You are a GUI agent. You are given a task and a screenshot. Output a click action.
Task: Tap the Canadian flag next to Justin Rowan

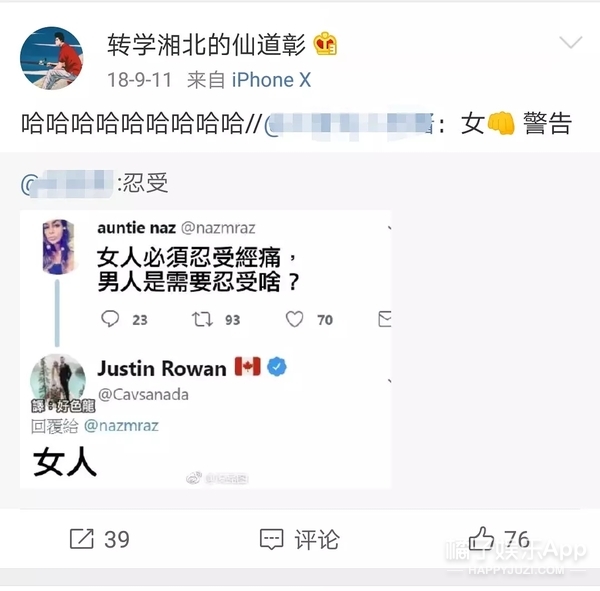click(x=248, y=366)
